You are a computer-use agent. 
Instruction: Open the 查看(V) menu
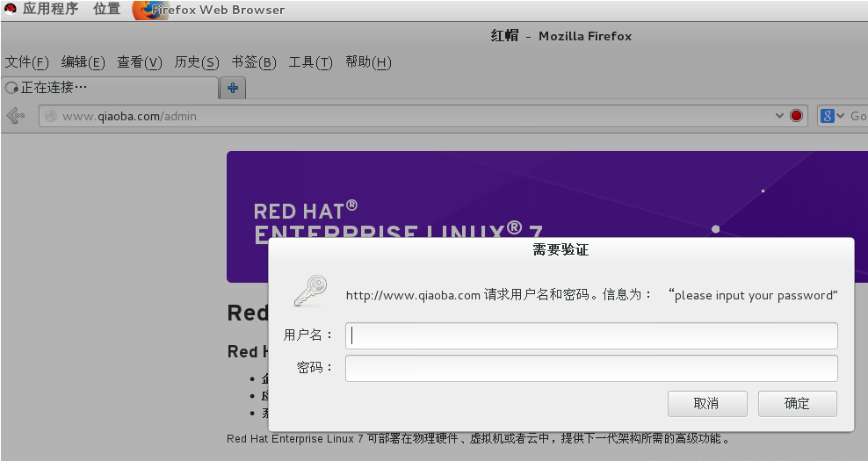point(140,62)
